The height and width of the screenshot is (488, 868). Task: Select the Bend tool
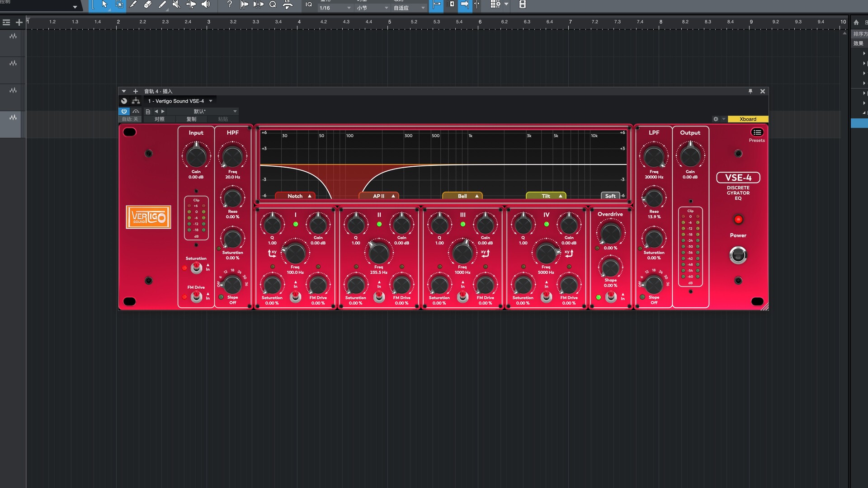[x=191, y=5]
